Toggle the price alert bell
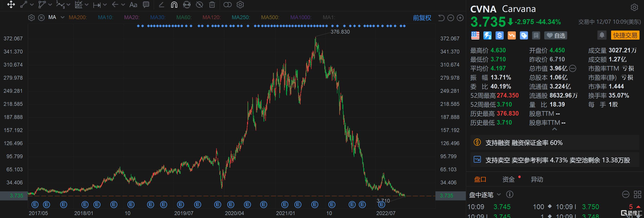The height and width of the screenshot is (218, 644). [602, 35]
